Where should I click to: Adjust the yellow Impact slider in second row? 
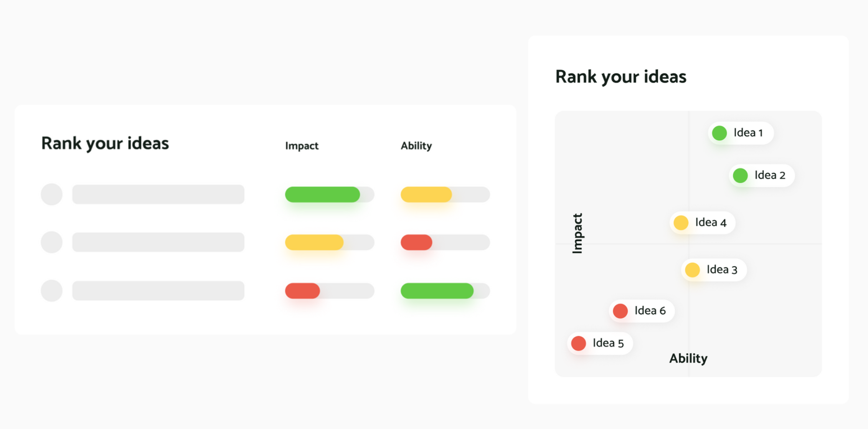(330, 242)
